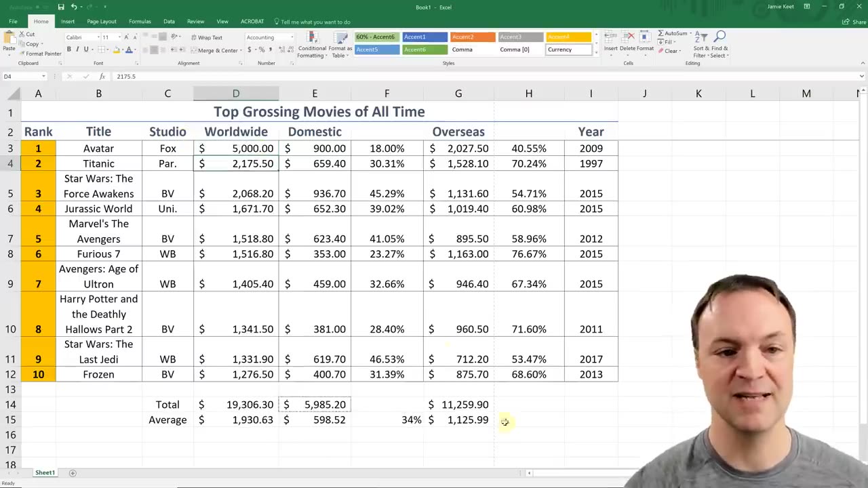Decrease font size with the smaller A
The image size is (868, 488).
[135, 37]
